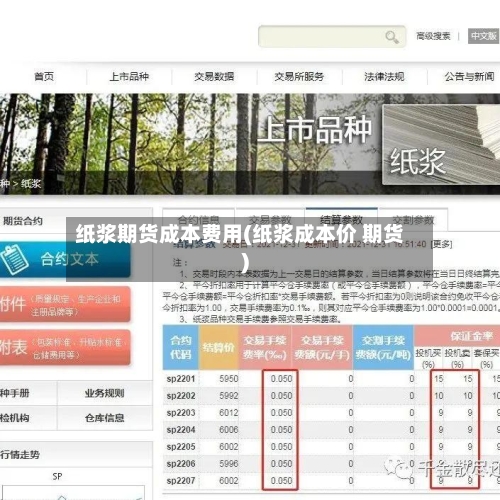Click the 0.050 fee rate for sp2201
Viewport: 500px width, 500px height.
coord(281,379)
